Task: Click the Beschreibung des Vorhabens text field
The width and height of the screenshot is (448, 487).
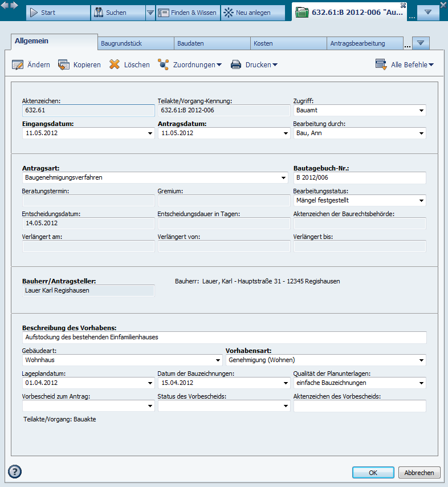Action: (225, 338)
